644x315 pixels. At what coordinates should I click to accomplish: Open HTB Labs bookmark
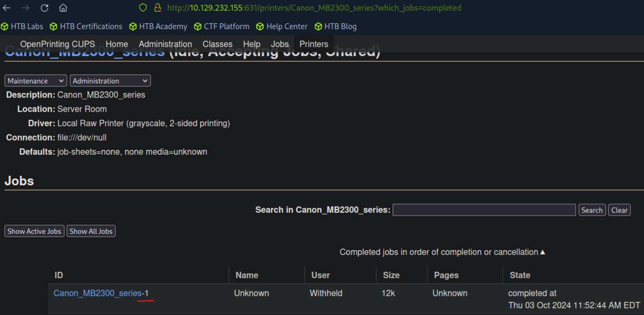coord(22,26)
